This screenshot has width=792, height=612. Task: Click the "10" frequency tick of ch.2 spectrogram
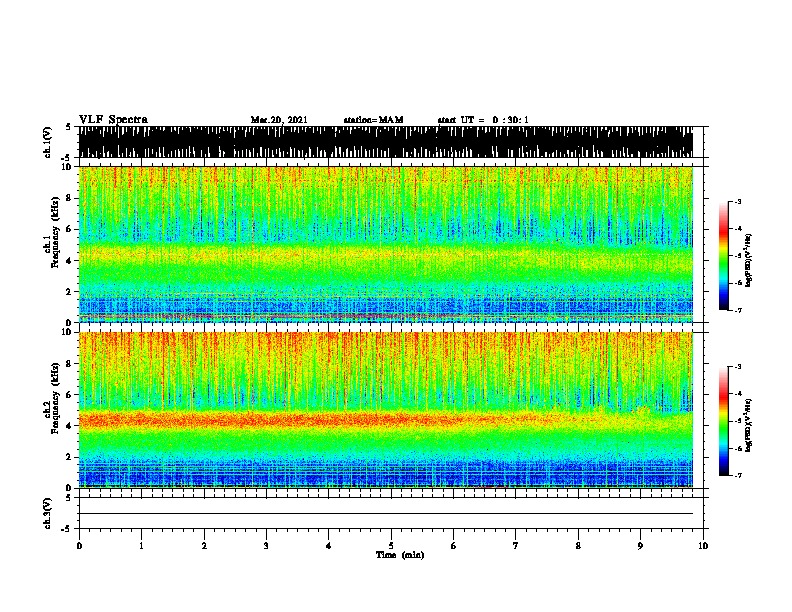coord(67,332)
